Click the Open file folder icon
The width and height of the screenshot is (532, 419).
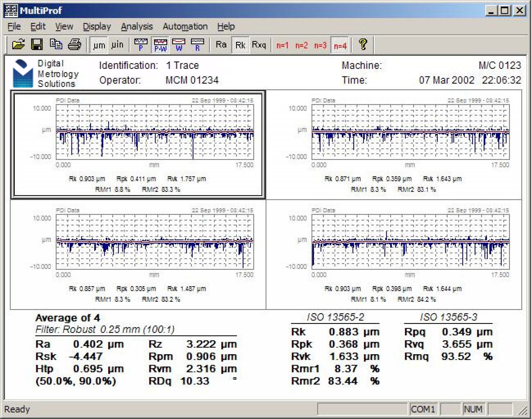[x=18, y=44]
